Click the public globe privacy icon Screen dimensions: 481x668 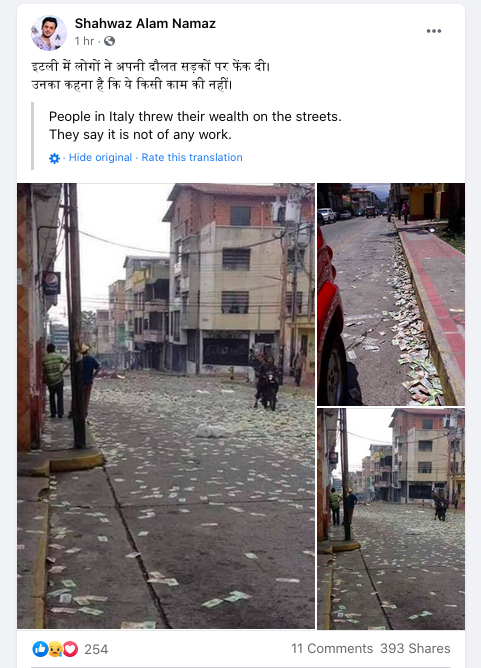[x=109, y=41]
